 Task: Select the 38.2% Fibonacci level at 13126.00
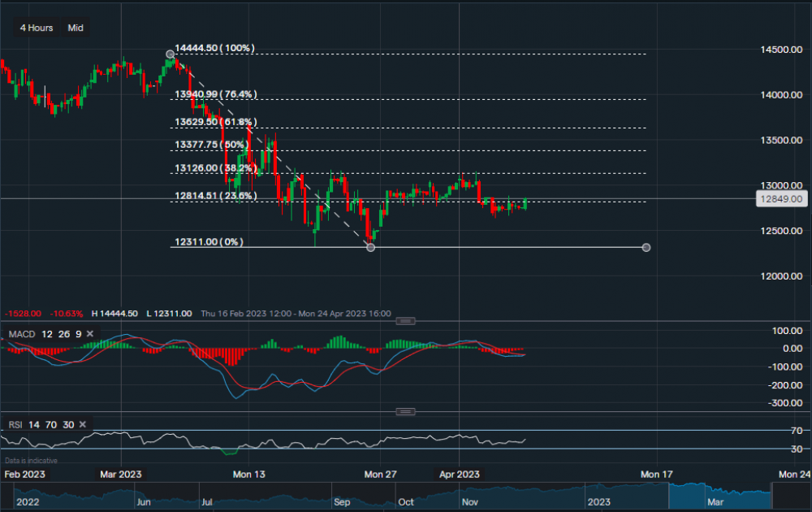coord(215,168)
